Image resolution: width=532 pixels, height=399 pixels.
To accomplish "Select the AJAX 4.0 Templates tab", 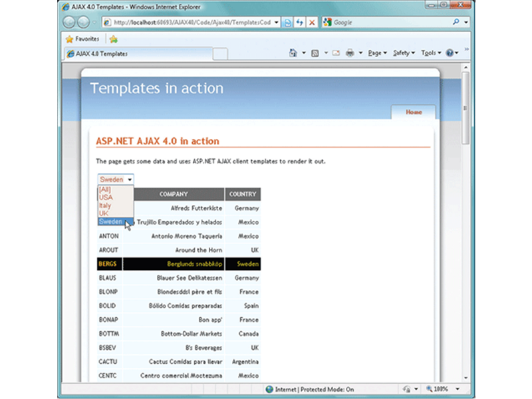I will (138, 54).
